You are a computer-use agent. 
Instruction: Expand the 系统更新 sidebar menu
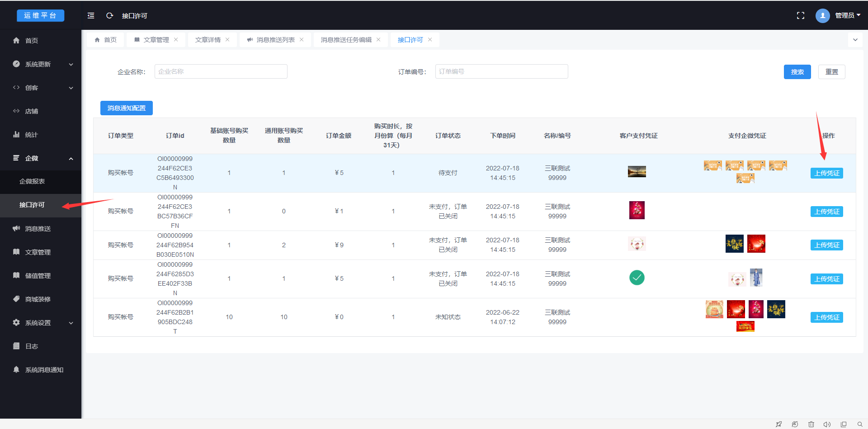click(41, 64)
